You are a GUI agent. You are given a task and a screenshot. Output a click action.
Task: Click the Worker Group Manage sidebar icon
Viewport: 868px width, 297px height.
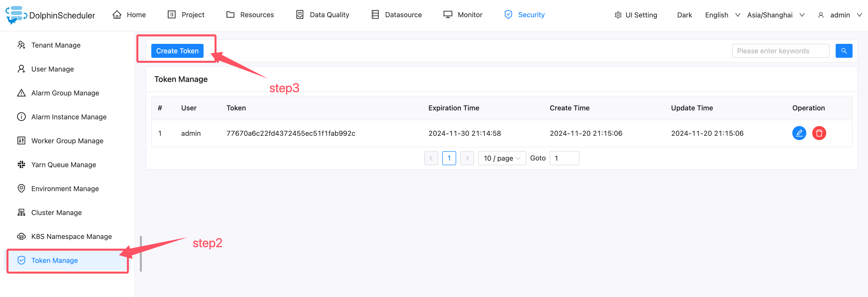tap(21, 141)
